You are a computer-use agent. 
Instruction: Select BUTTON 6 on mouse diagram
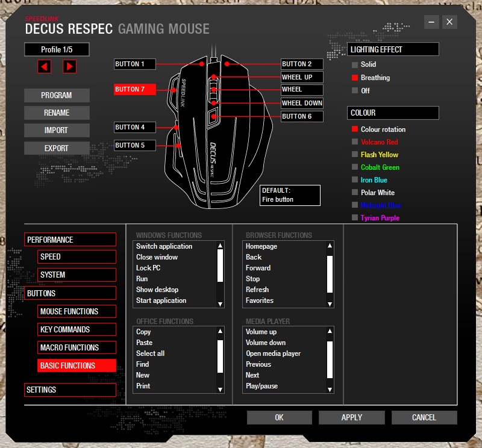302,116
